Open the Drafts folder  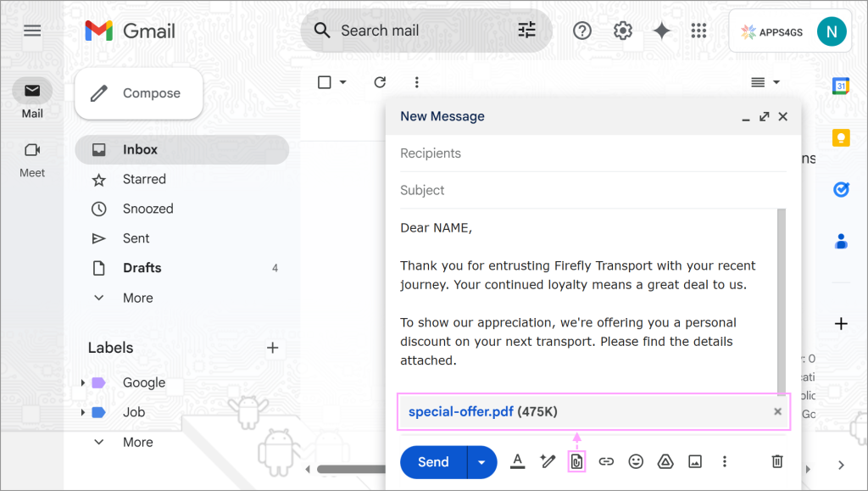point(142,268)
